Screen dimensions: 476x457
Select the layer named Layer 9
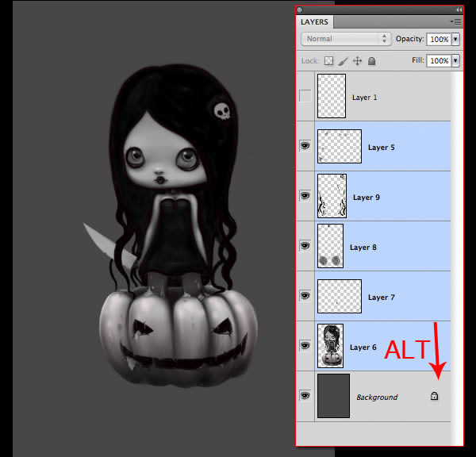click(x=367, y=198)
